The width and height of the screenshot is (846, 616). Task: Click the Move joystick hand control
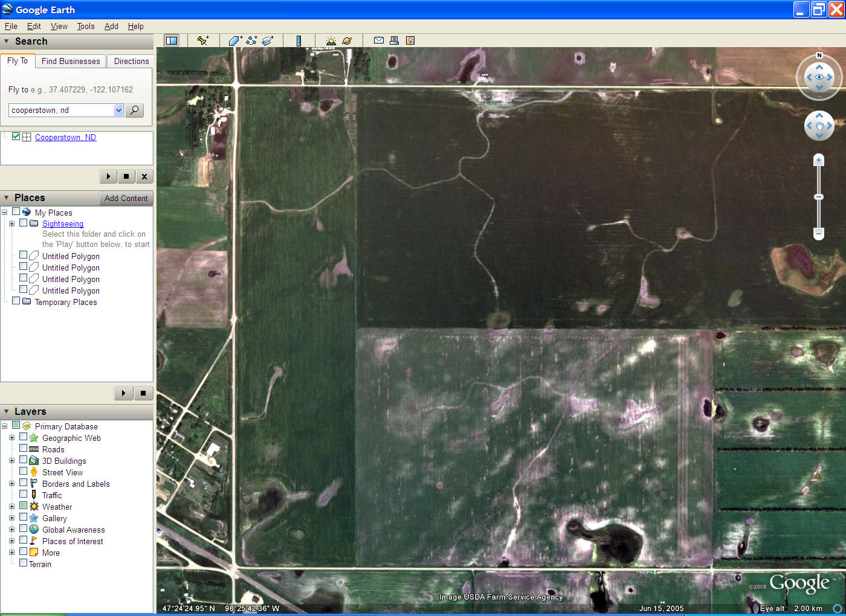(819, 126)
